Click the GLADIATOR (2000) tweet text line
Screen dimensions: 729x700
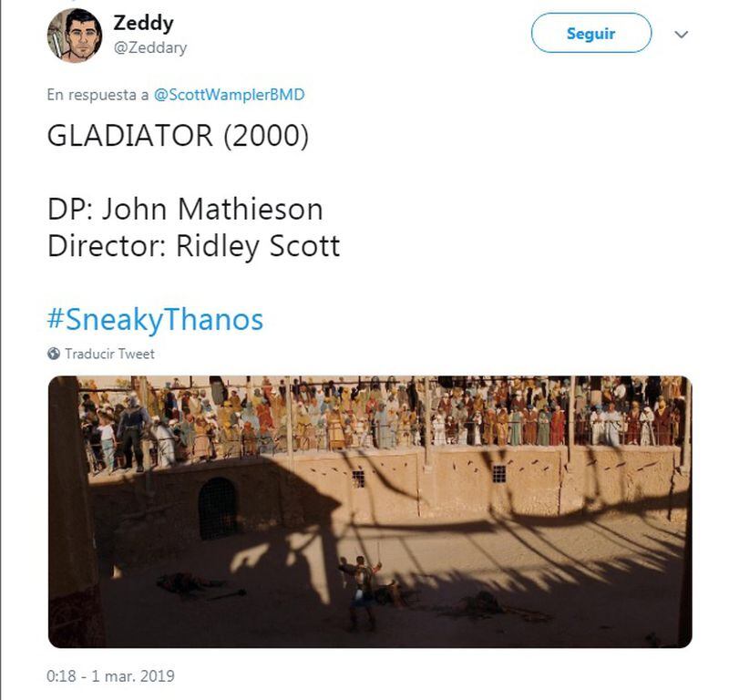[178, 136]
